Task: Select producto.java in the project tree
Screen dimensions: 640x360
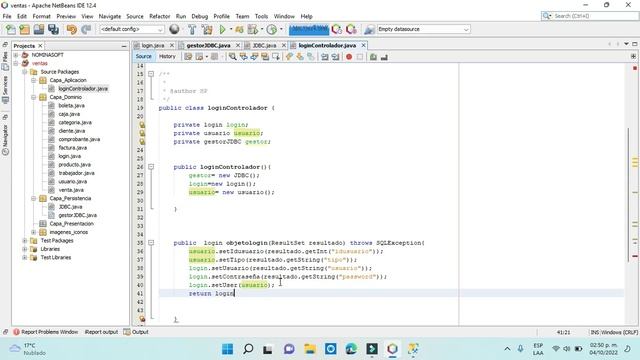Action: pyautogui.click(x=74, y=165)
